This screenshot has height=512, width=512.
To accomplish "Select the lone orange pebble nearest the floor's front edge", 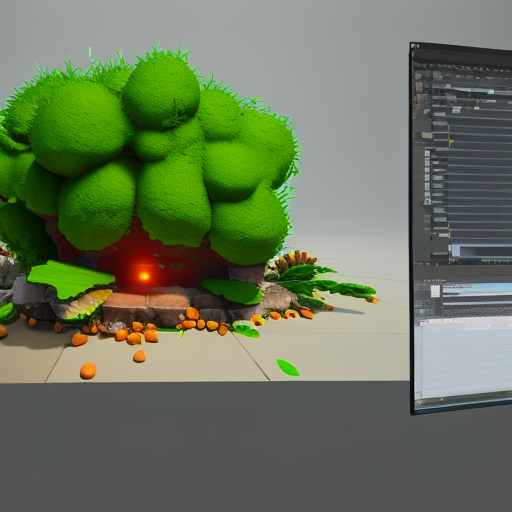I will [x=88, y=371].
